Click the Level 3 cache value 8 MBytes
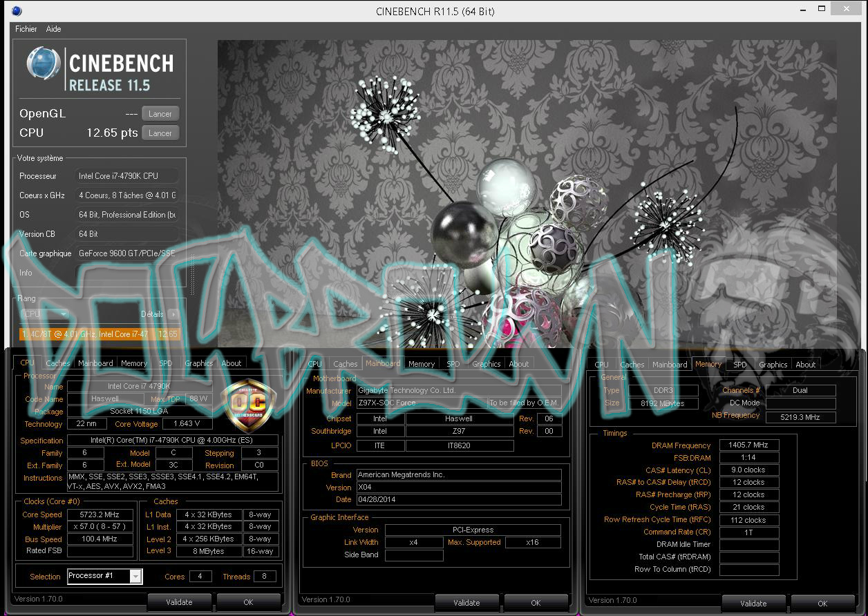The width and height of the screenshot is (868, 616). point(208,551)
